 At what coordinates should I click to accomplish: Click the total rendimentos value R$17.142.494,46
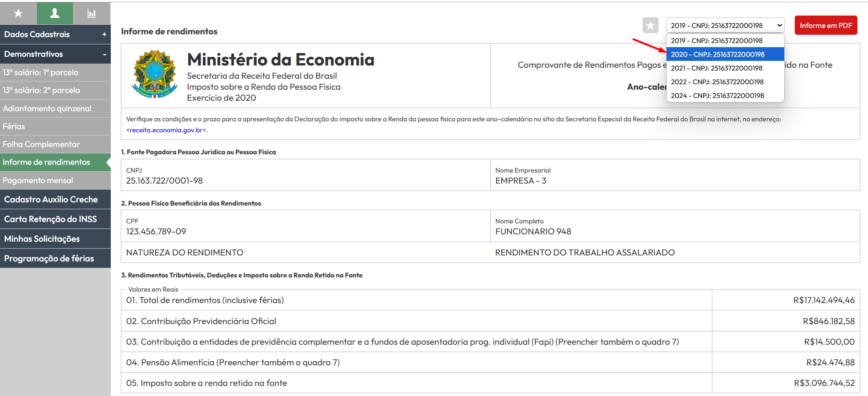tap(824, 300)
